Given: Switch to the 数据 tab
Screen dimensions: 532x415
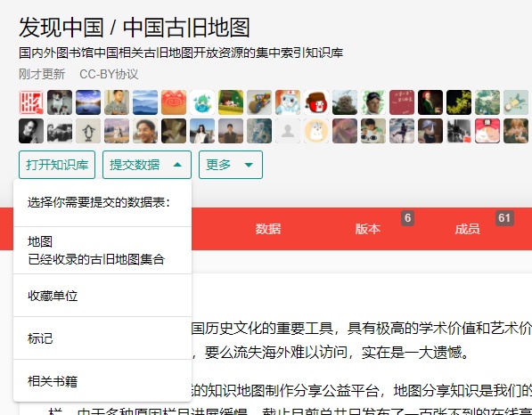Looking at the screenshot, I should 268,229.
